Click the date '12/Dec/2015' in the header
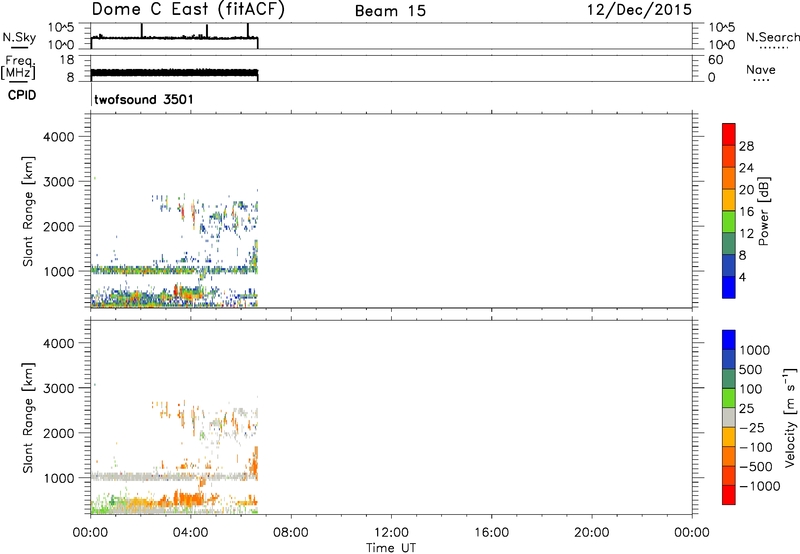Image resolution: width=800 pixels, height=554 pixels. point(639,10)
